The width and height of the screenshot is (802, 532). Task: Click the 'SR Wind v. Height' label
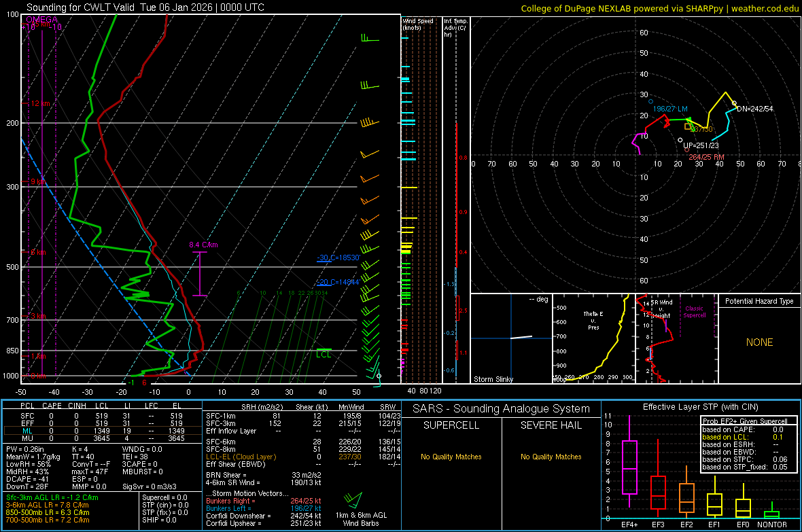coord(661,309)
